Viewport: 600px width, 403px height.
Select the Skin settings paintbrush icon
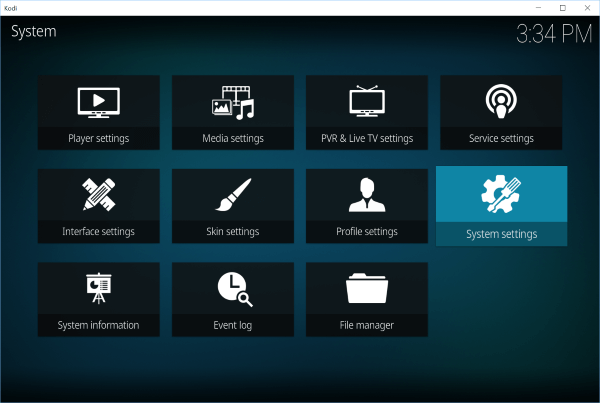(x=233, y=194)
